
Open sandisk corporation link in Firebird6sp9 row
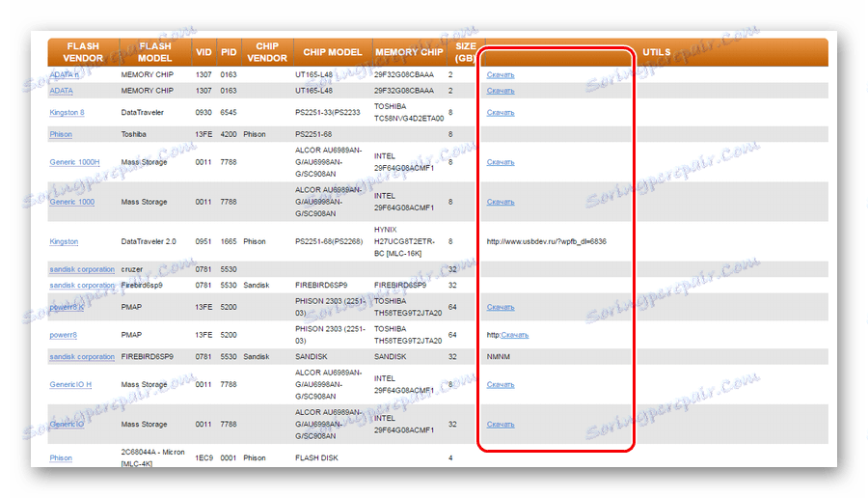(x=82, y=286)
